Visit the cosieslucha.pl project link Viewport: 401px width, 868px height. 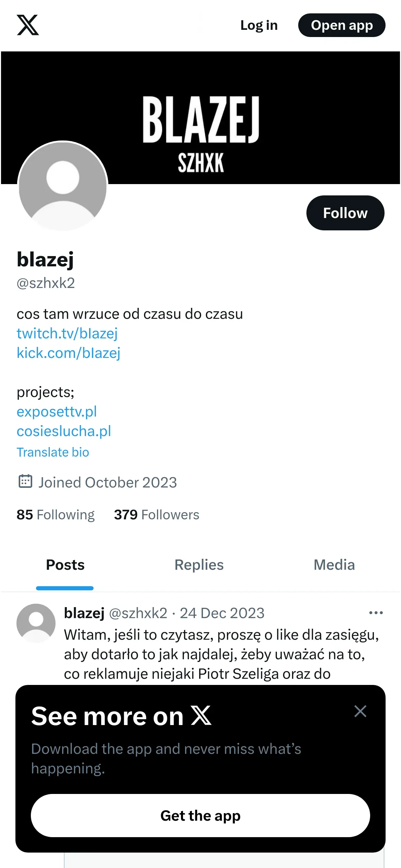(64, 431)
